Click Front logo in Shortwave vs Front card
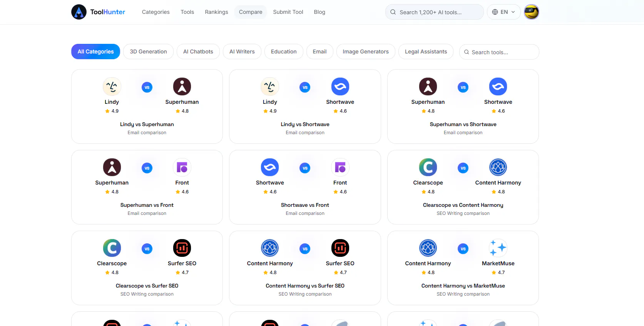This screenshot has height=326, width=644. click(x=340, y=167)
